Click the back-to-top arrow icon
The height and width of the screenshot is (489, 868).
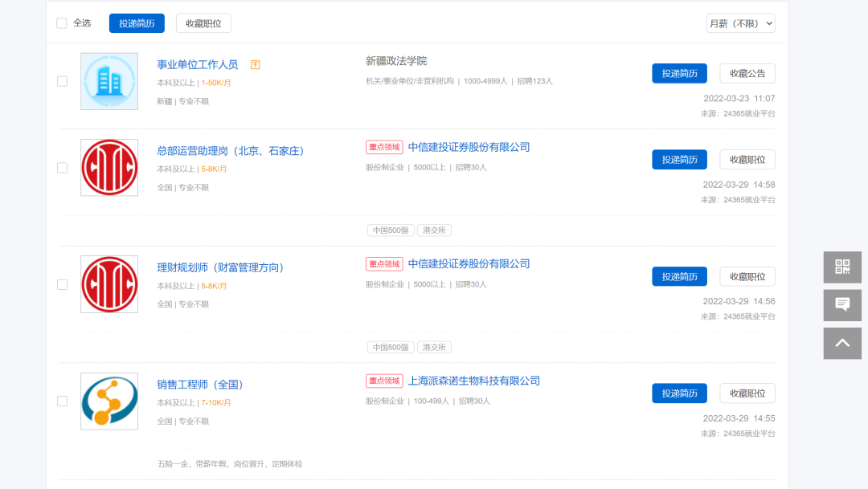(x=842, y=343)
